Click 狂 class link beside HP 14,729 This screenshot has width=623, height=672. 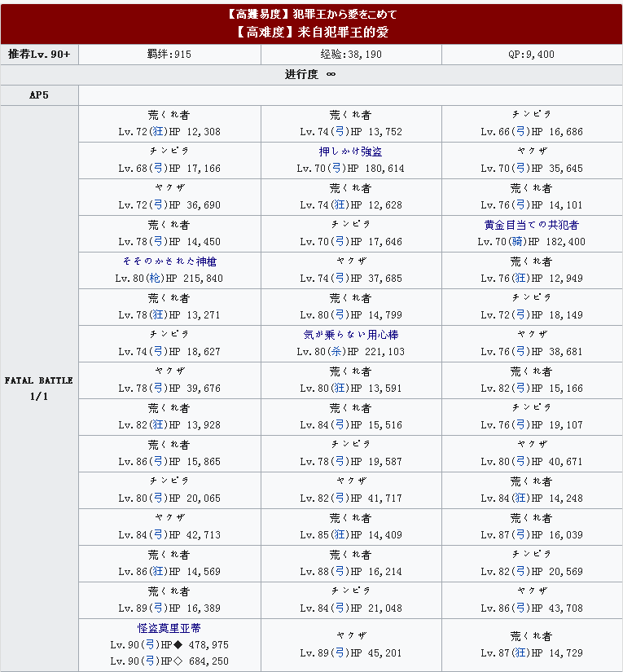coord(520,652)
